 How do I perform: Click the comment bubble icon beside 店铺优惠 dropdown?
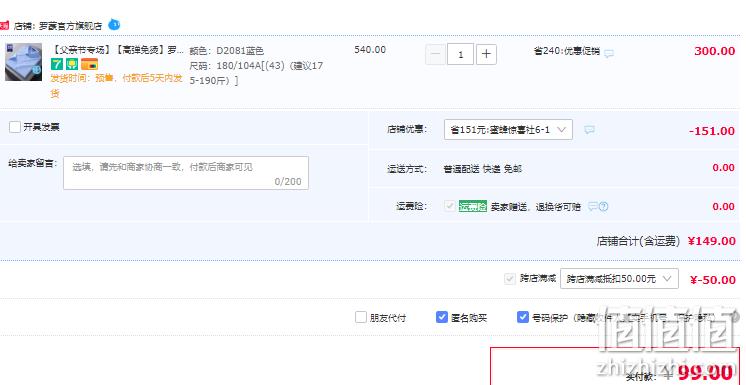(x=589, y=129)
